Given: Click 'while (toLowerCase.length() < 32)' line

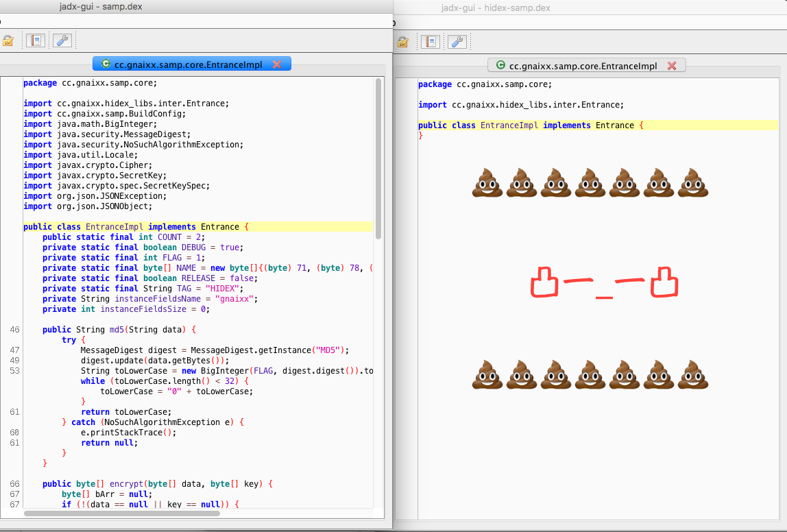Looking at the screenshot, I should [165, 381].
